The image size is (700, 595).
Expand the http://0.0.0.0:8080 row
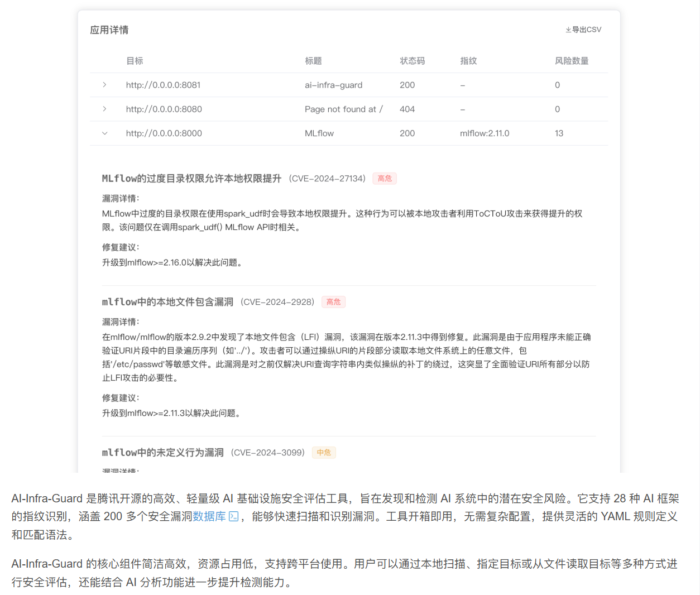pos(104,109)
